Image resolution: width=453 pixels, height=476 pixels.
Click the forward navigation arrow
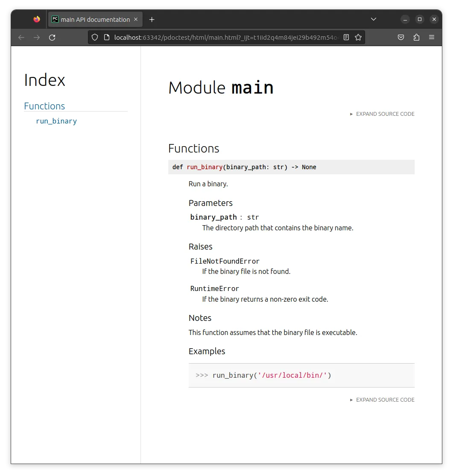(x=36, y=37)
